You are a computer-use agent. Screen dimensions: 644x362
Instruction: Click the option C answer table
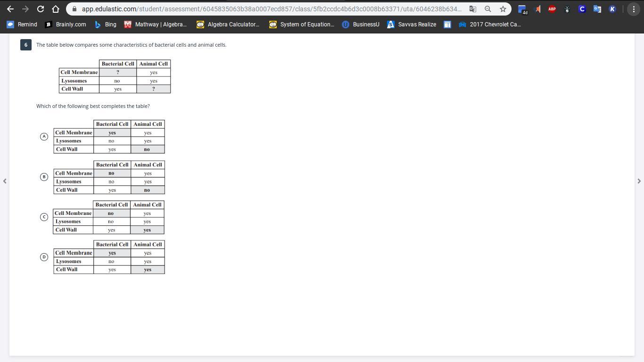click(x=108, y=217)
